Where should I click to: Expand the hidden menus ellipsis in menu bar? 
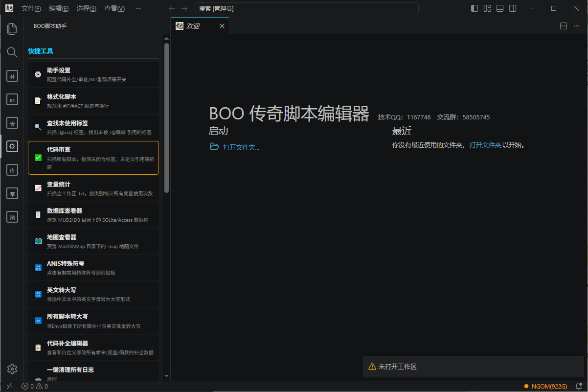138,8
